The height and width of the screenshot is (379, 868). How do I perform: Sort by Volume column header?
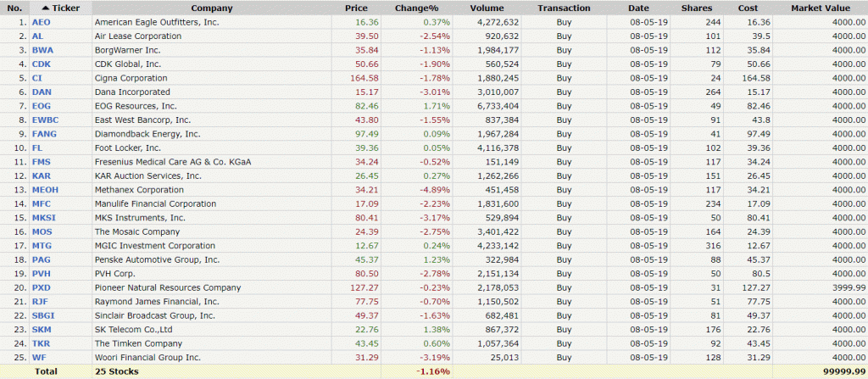click(487, 8)
